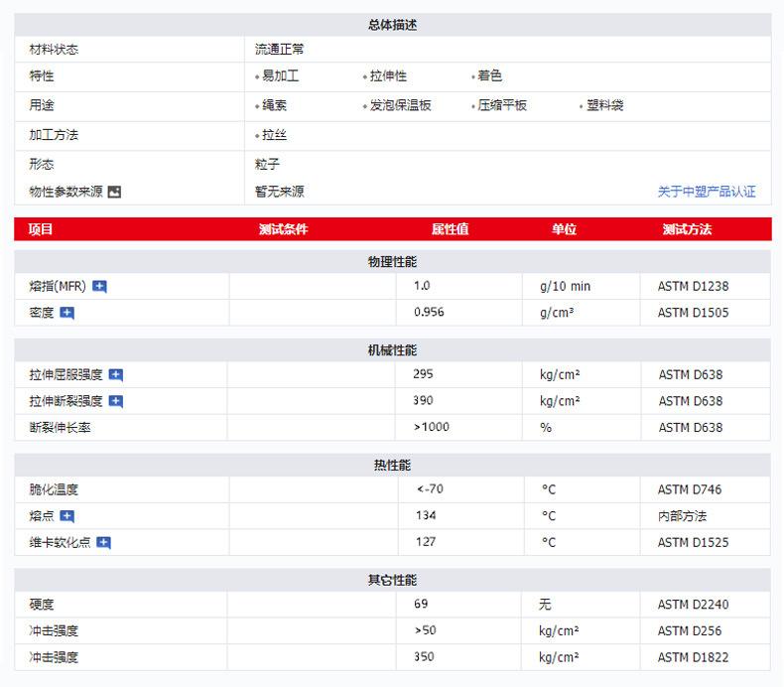Viewport: 784px width, 687px height.
Task: Select the 测试方法 column header
Action: click(x=687, y=229)
